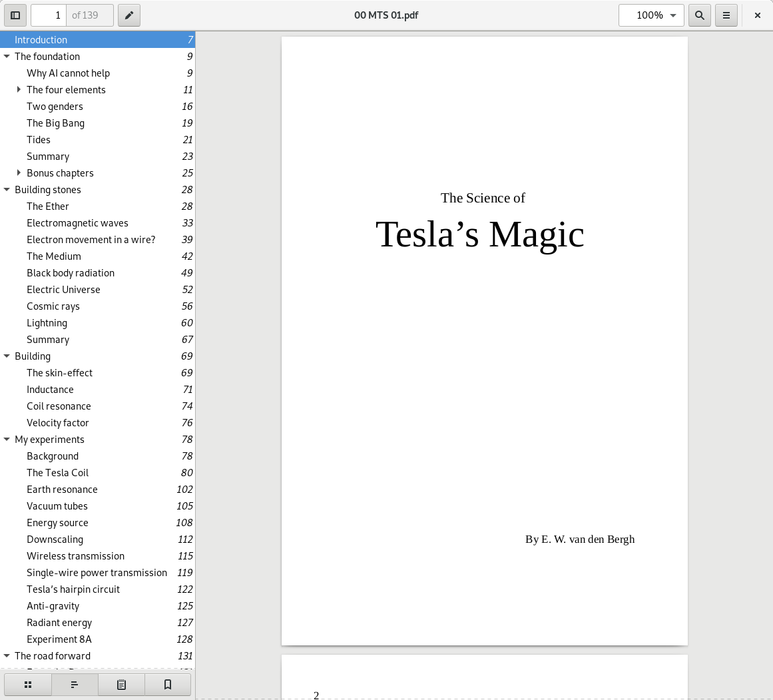Select the Downscaling entry

click(x=98, y=539)
